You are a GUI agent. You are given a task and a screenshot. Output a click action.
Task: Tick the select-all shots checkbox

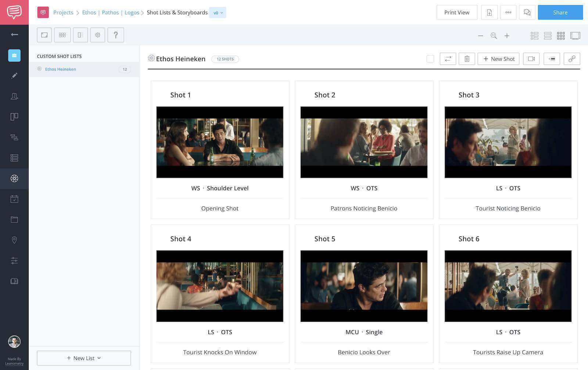(x=430, y=59)
